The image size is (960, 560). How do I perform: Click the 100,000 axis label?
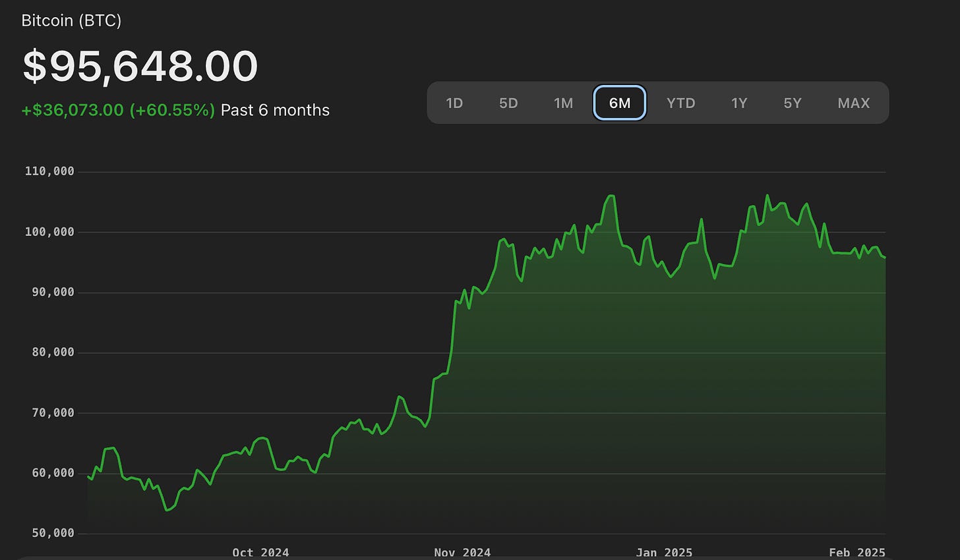[49, 232]
